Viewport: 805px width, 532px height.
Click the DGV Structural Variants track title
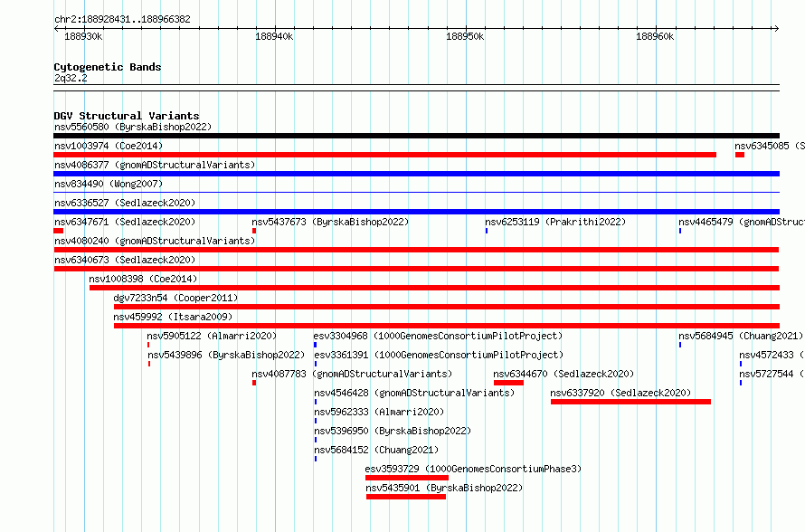(127, 116)
